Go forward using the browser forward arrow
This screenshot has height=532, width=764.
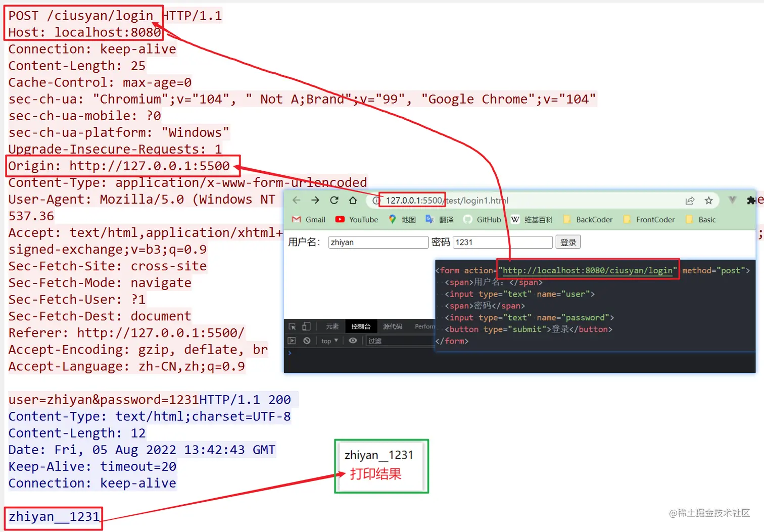tap(315, 200)
